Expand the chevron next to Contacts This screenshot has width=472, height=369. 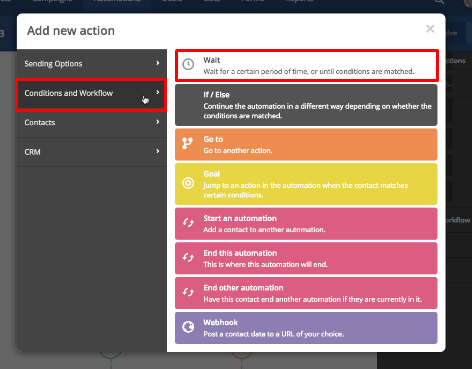coord(158,122)
